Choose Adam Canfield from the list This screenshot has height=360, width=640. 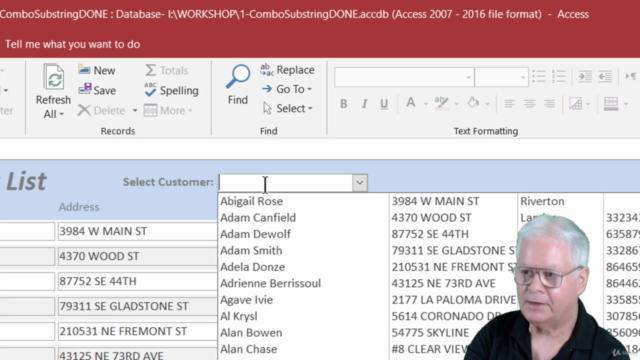[x=258, y=218]
